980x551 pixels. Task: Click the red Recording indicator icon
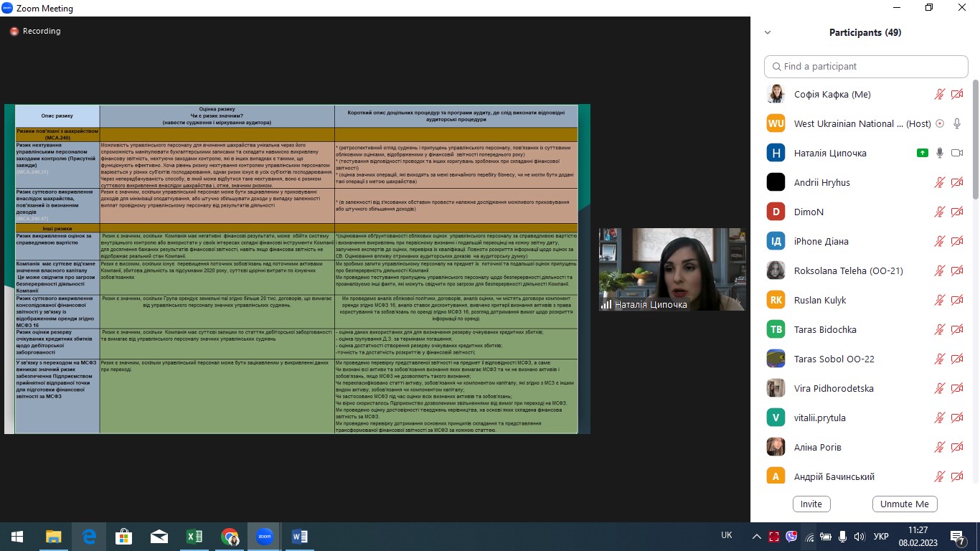tap(14, 32)
